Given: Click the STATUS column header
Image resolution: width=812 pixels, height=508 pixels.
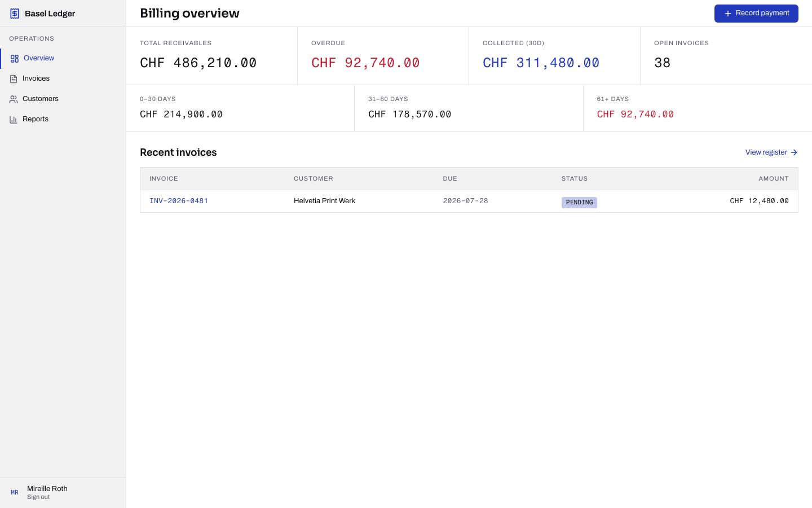Looking at the screenshot, I should pyautogui.click(x=575, y=178).
